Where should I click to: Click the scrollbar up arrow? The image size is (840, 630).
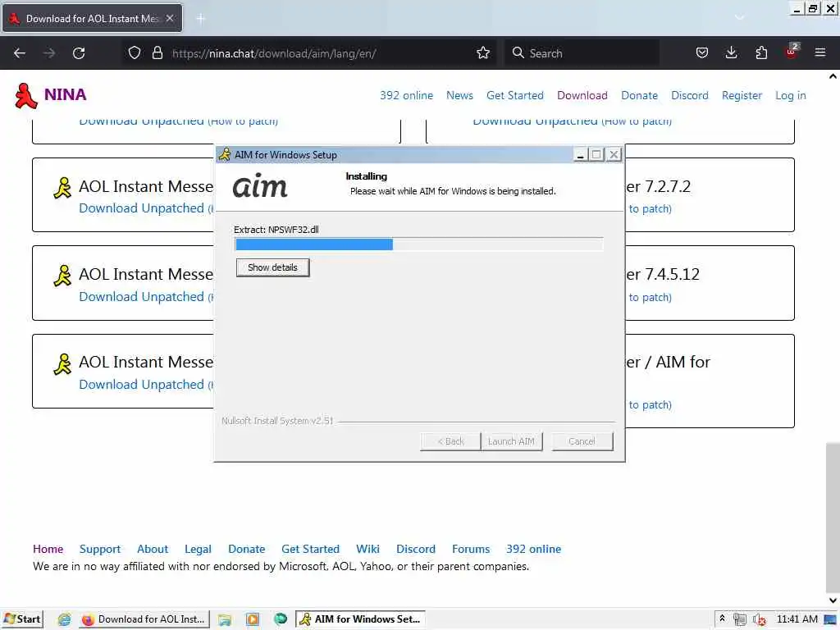click(833, 76)
